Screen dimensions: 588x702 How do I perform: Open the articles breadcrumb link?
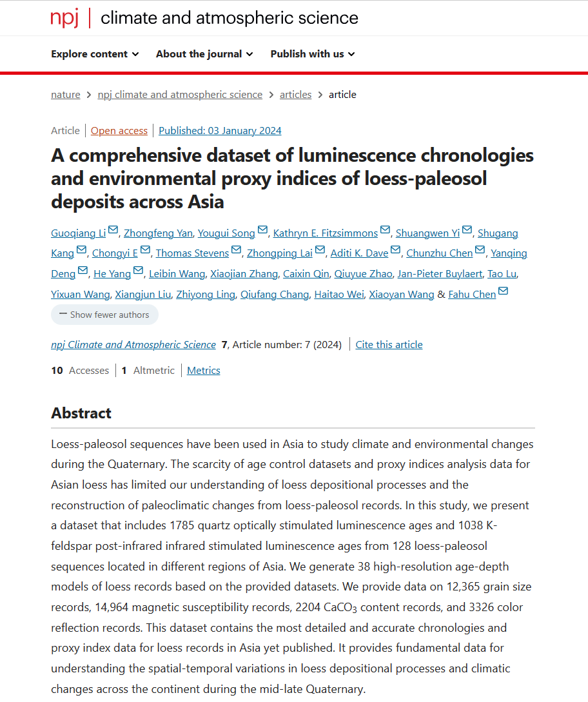[295, 95]
